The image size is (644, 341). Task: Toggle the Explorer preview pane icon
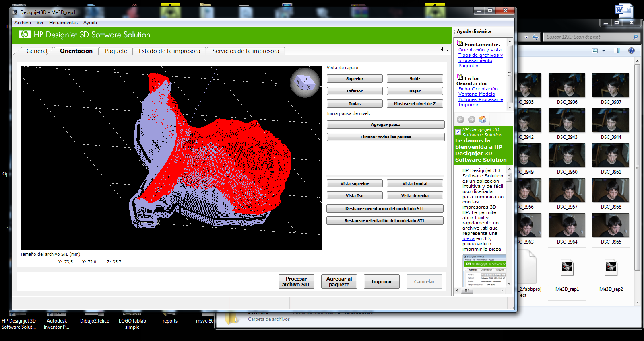(617, 51)
